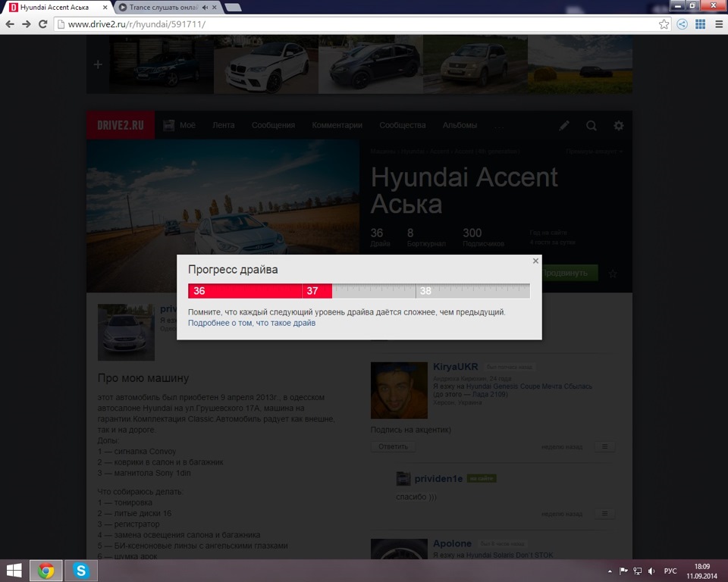The width and height of the screenshot is (728, 582).
Task: Open 300 Подписчиков list
Action: tap(483, 236)
